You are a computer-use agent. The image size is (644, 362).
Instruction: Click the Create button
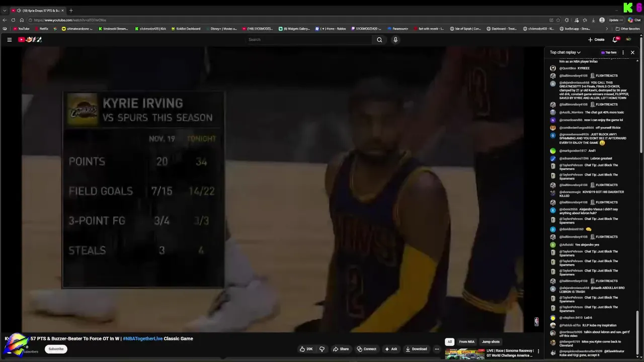pyautogui.click(x=596, y=40)
